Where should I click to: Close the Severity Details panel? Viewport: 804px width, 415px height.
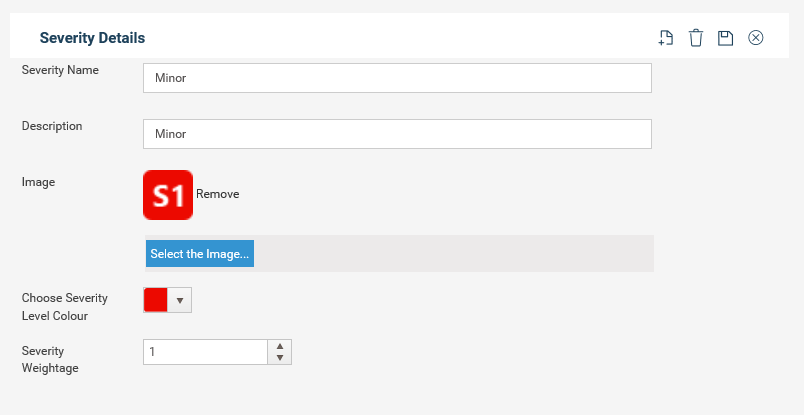point(756,37)
